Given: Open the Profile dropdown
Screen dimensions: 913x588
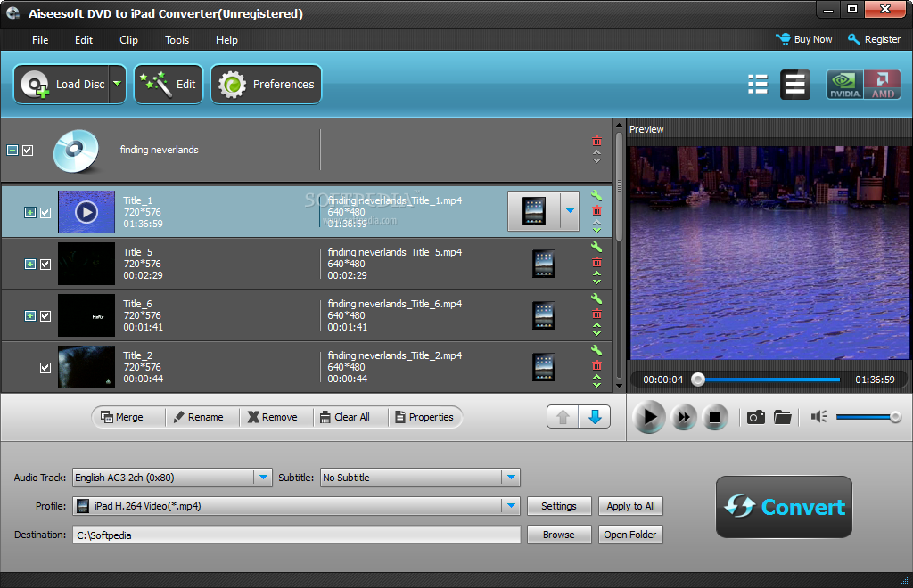Looking at the screenshot, I should click(x=511, y=506).
